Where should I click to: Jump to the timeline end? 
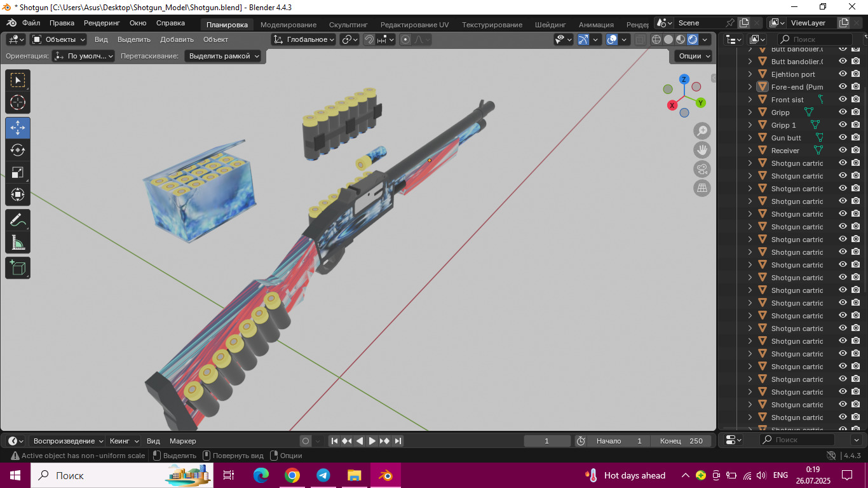pyautogui.click(x=398, y=441)
